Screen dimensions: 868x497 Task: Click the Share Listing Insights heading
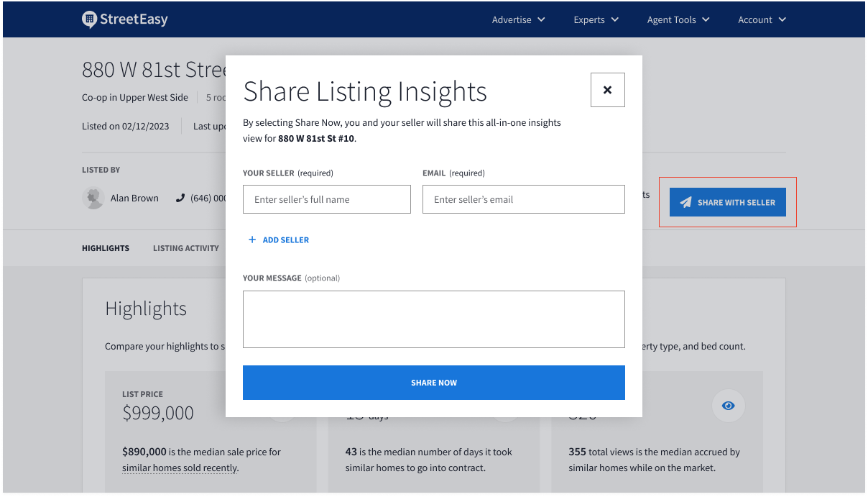(365, 91)
